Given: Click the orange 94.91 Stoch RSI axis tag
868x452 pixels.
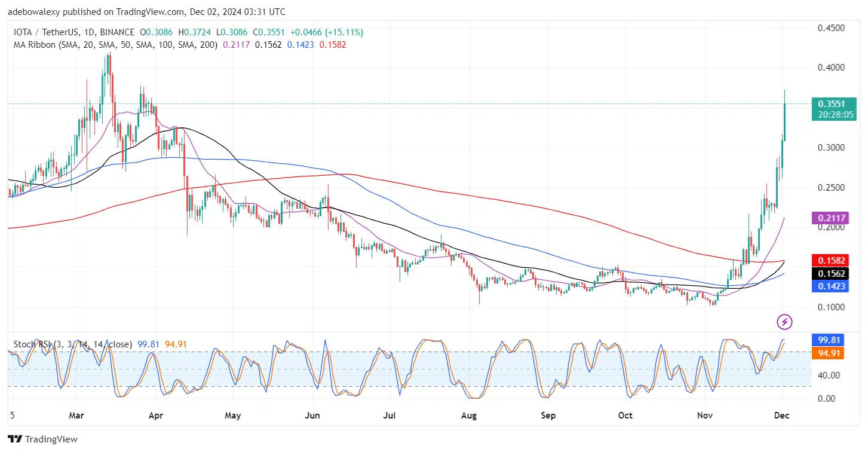Looking at the screenshot, I should coord(830,353).
